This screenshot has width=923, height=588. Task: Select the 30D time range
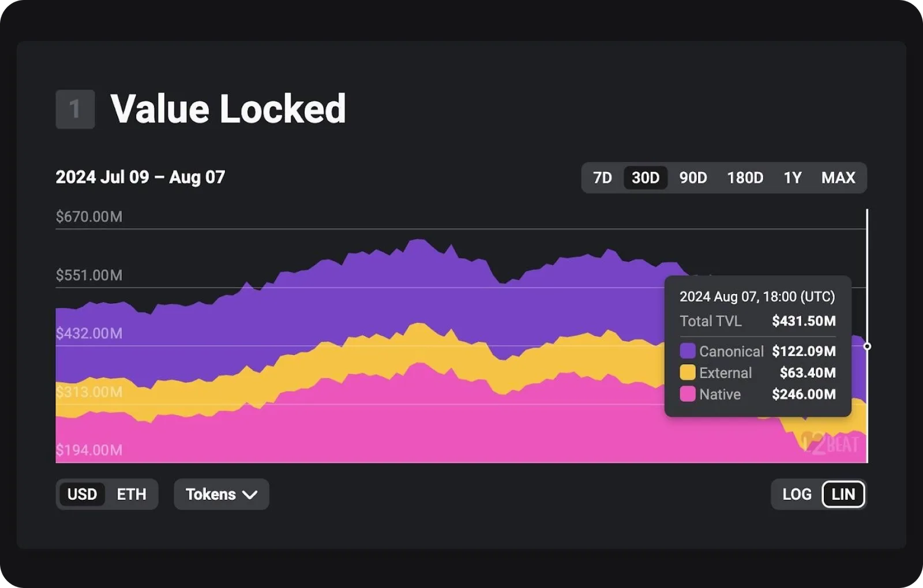click(x=646, y=178)
